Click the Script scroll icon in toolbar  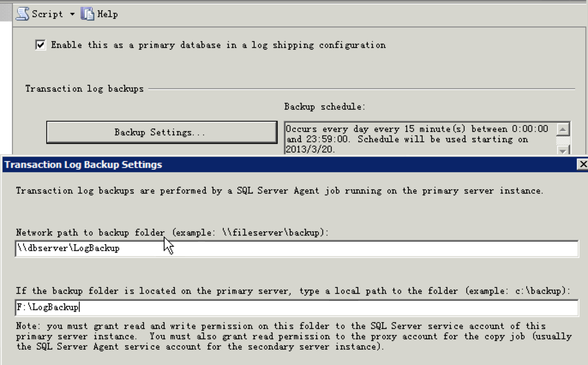(22, 14)
